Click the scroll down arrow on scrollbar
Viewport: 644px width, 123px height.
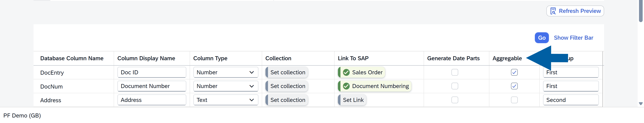pos(640,104)
